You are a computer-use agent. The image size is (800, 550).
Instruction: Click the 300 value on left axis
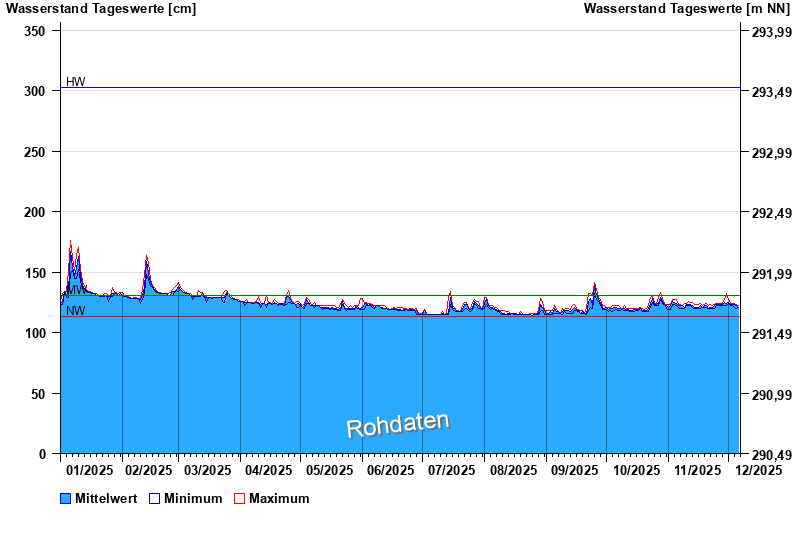click(35, 91)
